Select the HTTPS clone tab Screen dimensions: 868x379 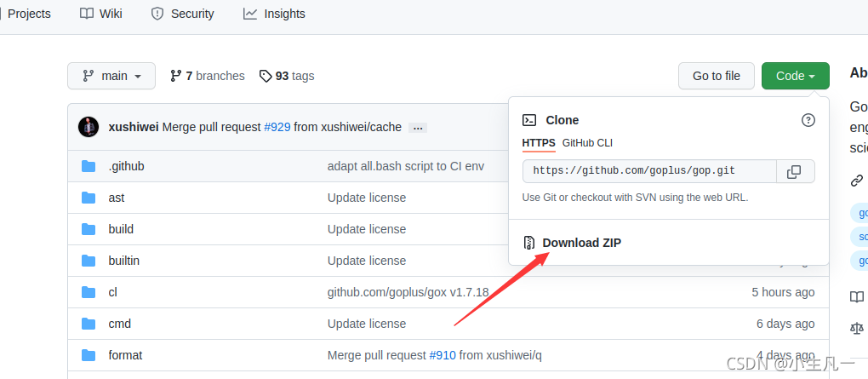[539, 143]
